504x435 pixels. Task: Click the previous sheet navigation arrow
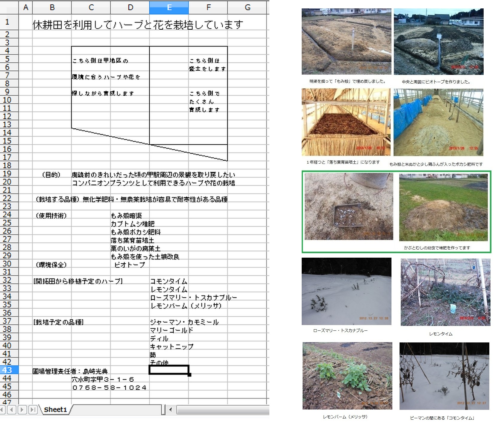click(x=12, y=409)
